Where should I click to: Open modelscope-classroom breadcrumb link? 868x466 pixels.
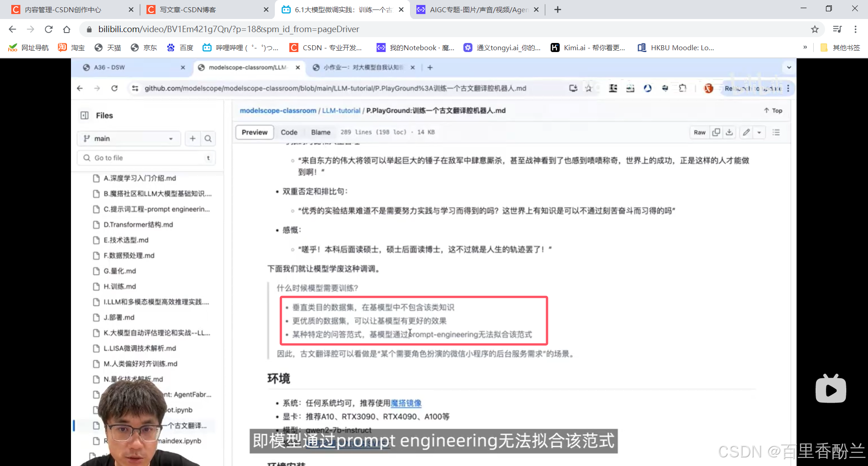point(278,110)
